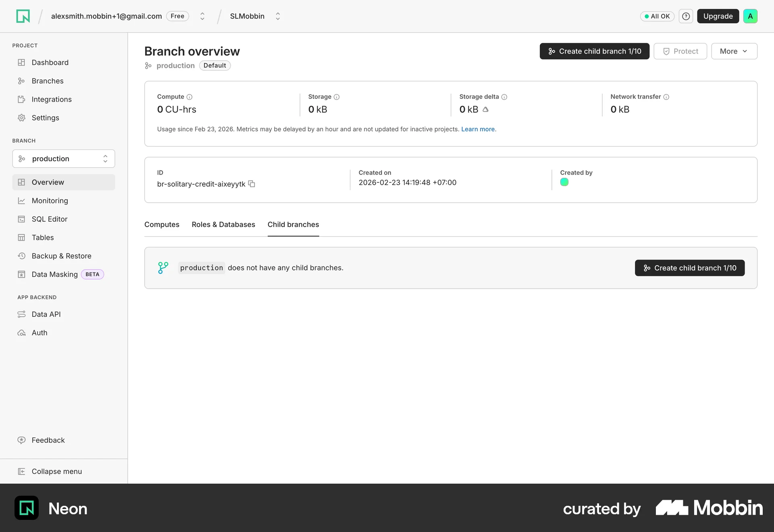Viewport: 774px width, 532px height.
Task: Click the production branch name under the title
Action: [175, 65]
